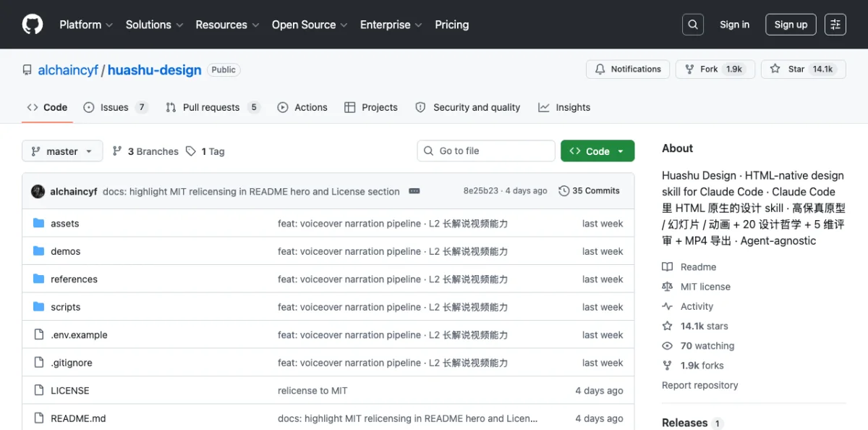
Task: Click the 'relicense to MIT' commit message
Action: point(312,390)
